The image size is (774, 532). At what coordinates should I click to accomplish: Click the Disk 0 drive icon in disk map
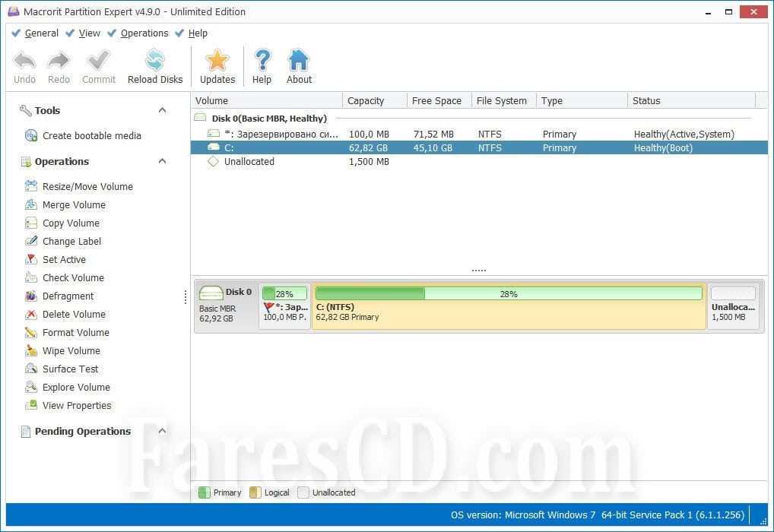pos(211,293)
